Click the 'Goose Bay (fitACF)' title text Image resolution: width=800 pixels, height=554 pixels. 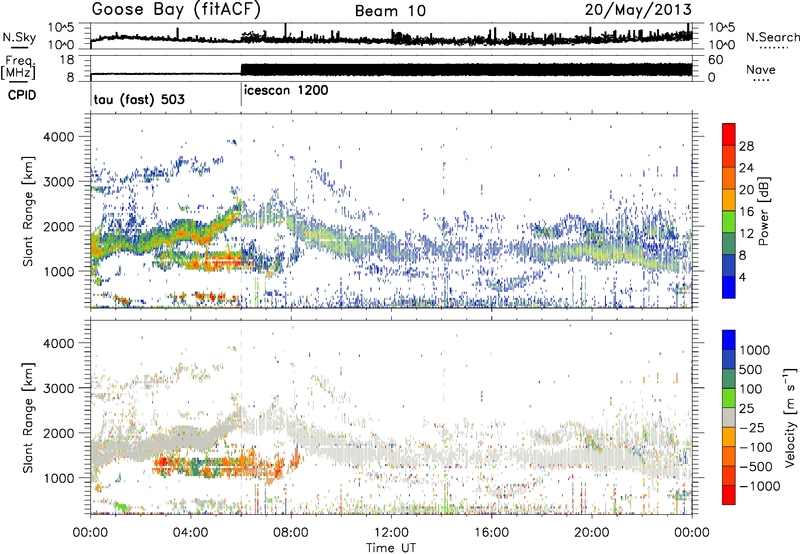coord(176,9)
